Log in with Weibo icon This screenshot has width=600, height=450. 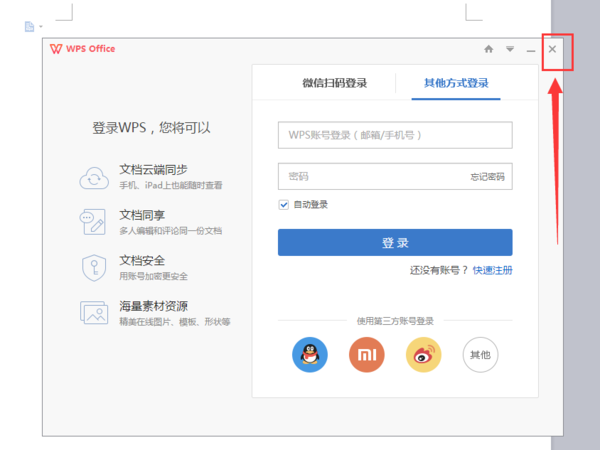[424, 355]
